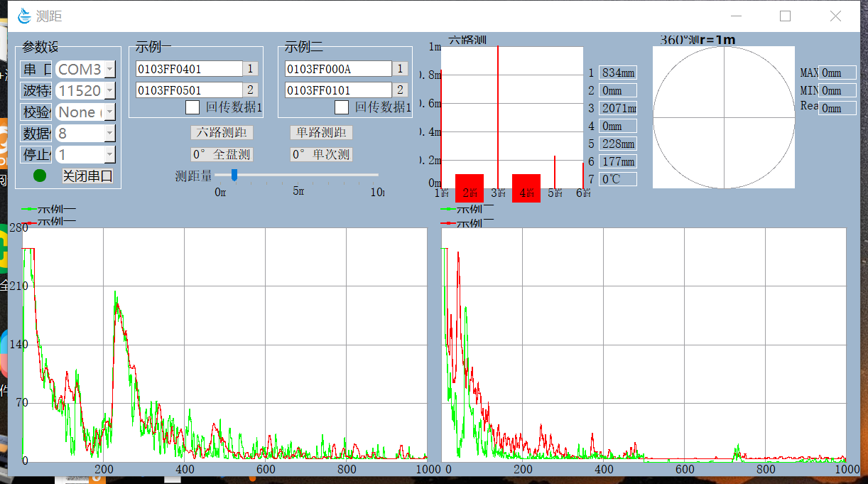Click the red 2路 bar block
The image size is (868, 484).
[x=469, y=188]
